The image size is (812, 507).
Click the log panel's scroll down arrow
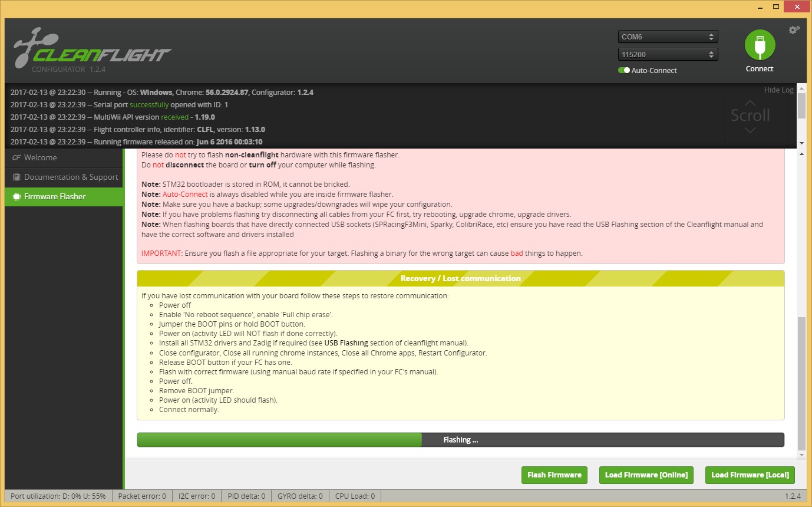click(x=801, y=143)
